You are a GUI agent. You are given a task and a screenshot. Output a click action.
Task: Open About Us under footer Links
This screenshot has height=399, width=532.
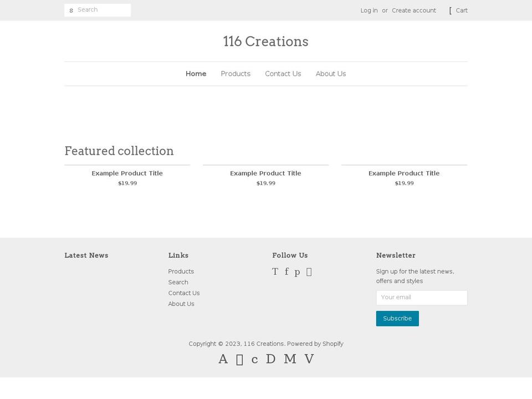(181, 304)
